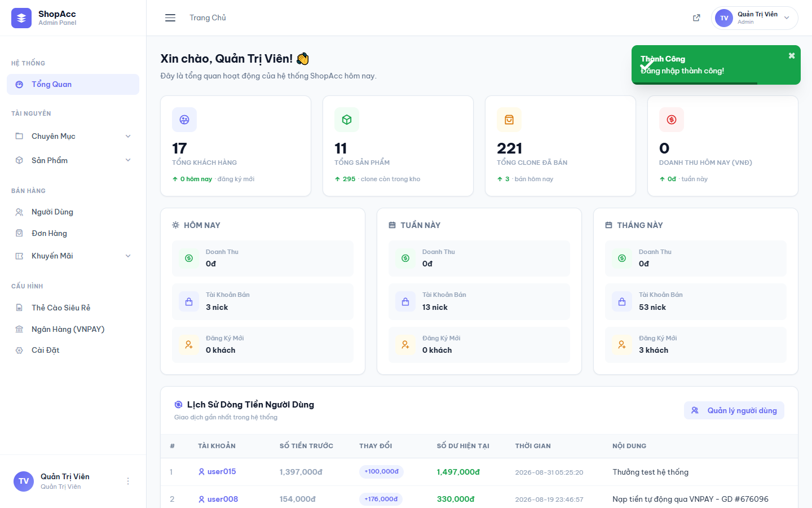812x508 pixels.
Task: Click the Tổng Sản Phẩm cube icon
Action: pyautogui.click(x=347, y=120)
